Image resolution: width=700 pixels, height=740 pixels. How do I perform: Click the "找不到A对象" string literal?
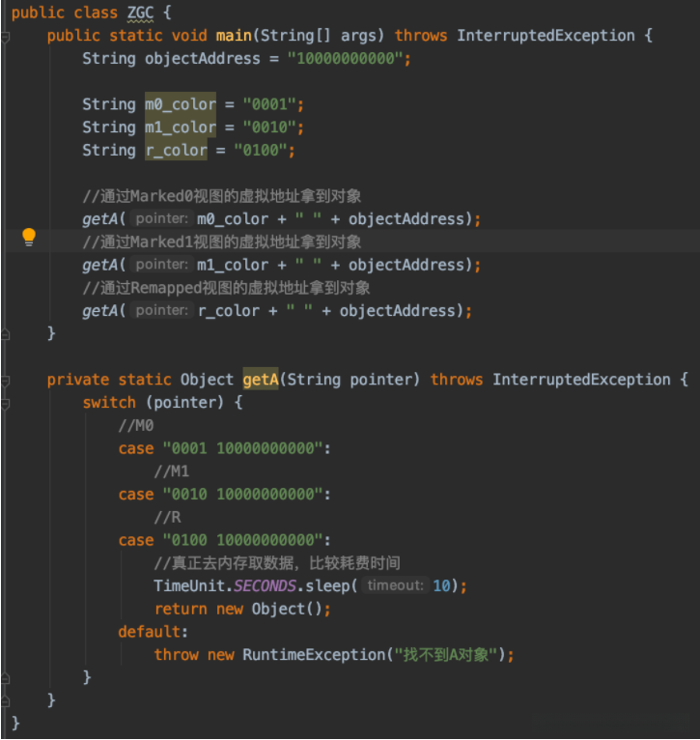(446, 655)
